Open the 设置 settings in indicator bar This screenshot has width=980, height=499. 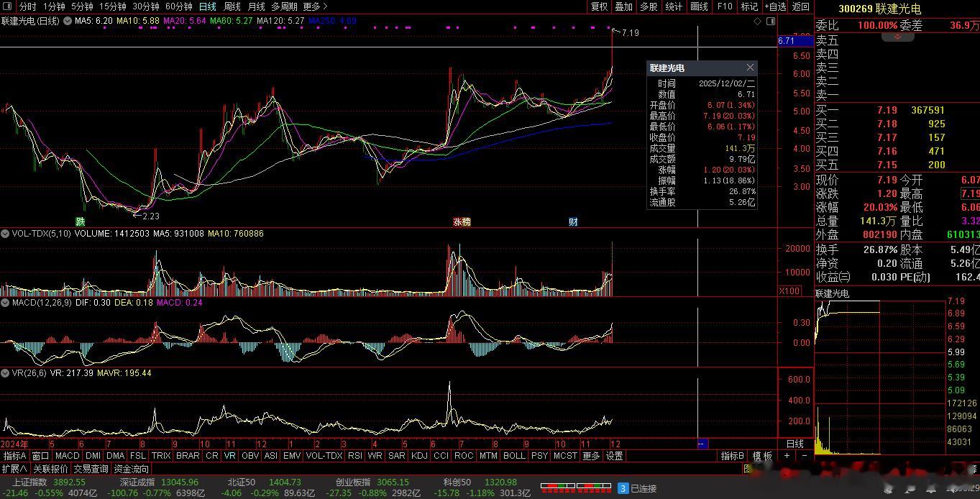click(614, 456)
